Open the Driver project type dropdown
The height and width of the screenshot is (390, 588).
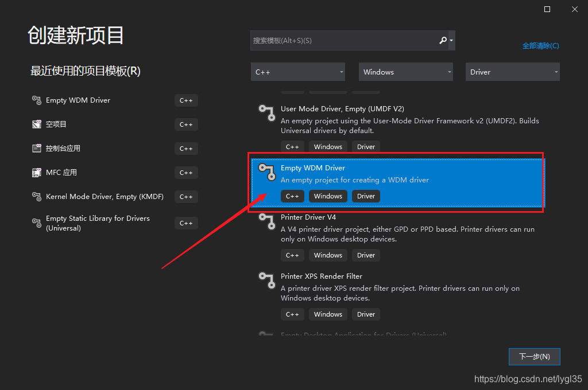(x=513, y=72)
